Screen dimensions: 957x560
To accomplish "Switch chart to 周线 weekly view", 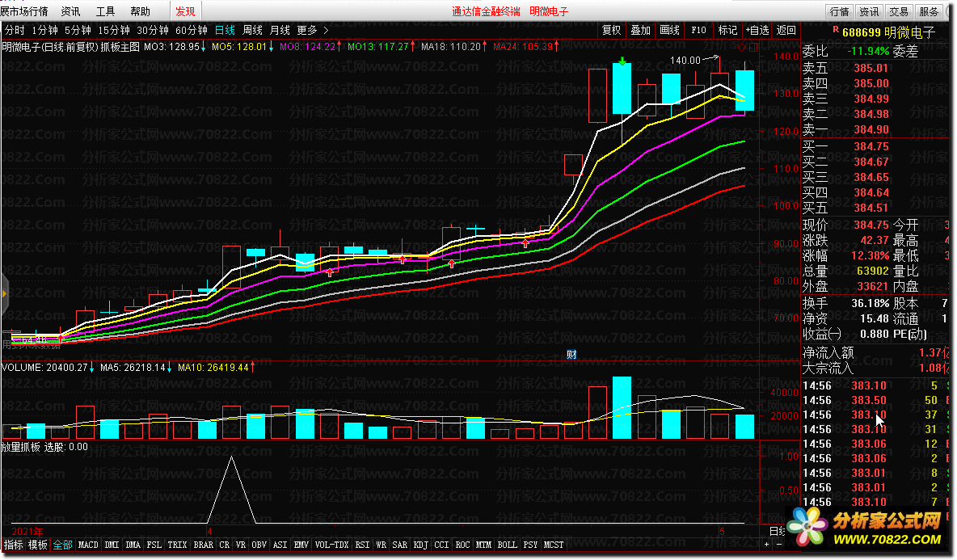I will (x=252, y=30).
